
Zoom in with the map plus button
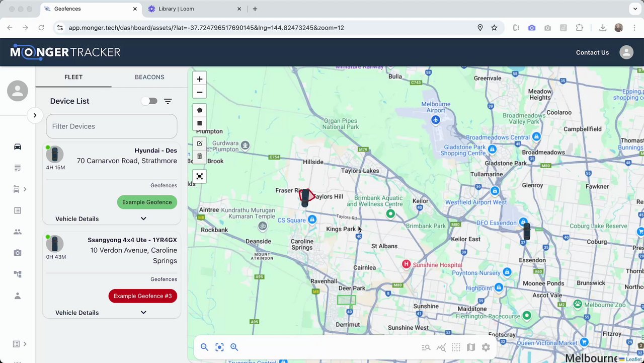200,79
